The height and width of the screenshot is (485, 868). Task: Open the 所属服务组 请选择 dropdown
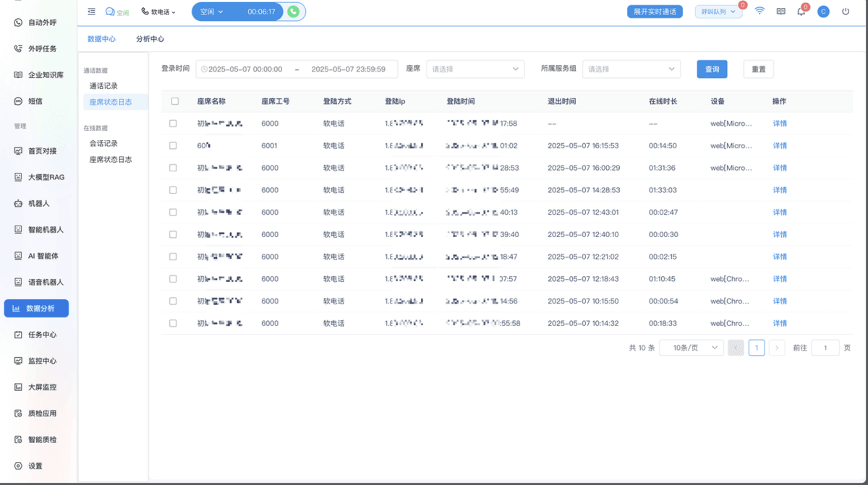(631, 69)
